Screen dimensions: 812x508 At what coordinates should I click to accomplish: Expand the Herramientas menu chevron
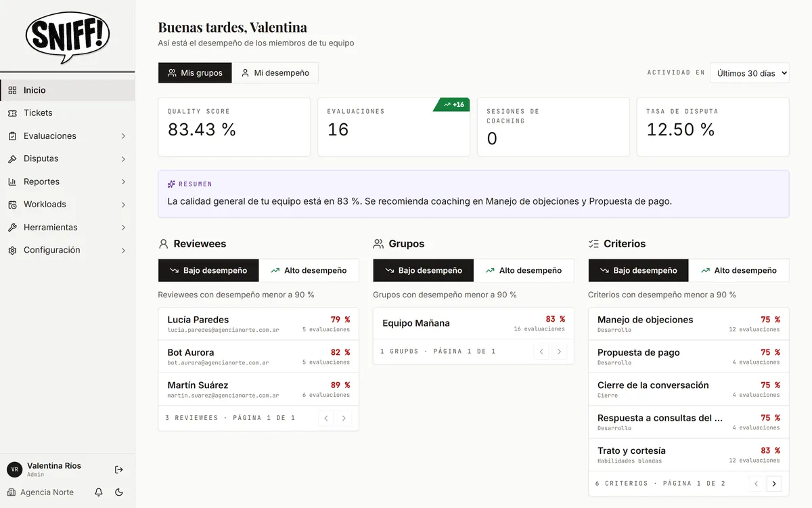123,228
